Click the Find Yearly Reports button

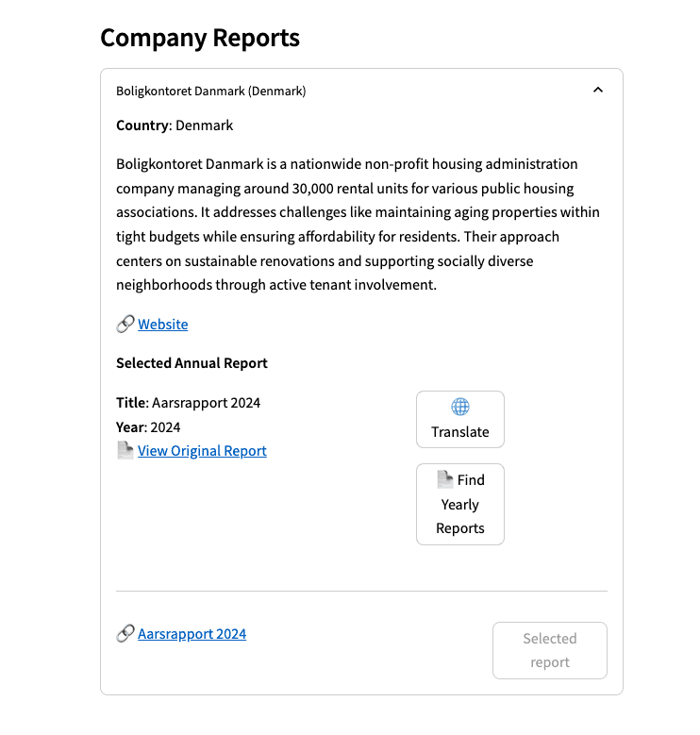click(460, 505)
